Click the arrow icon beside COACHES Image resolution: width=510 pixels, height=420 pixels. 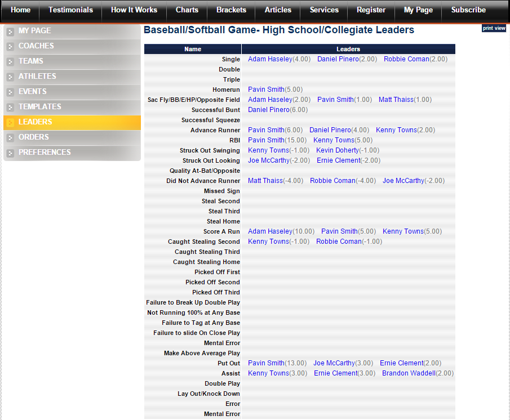(10, 47)
